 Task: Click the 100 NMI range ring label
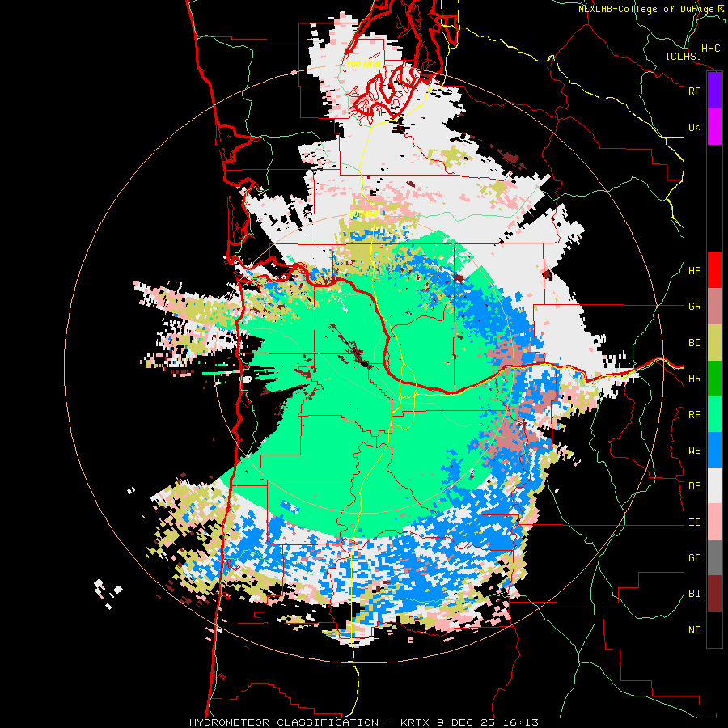coord(363,64)
